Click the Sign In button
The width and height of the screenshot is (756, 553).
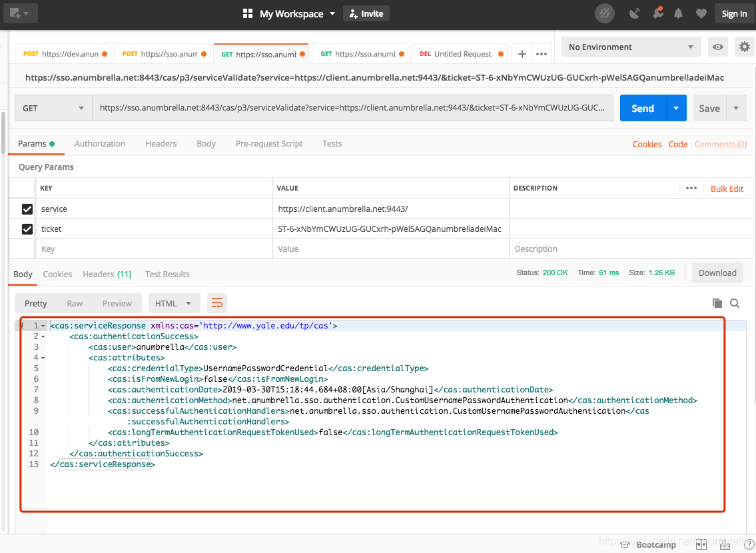(x=734, y=13)
